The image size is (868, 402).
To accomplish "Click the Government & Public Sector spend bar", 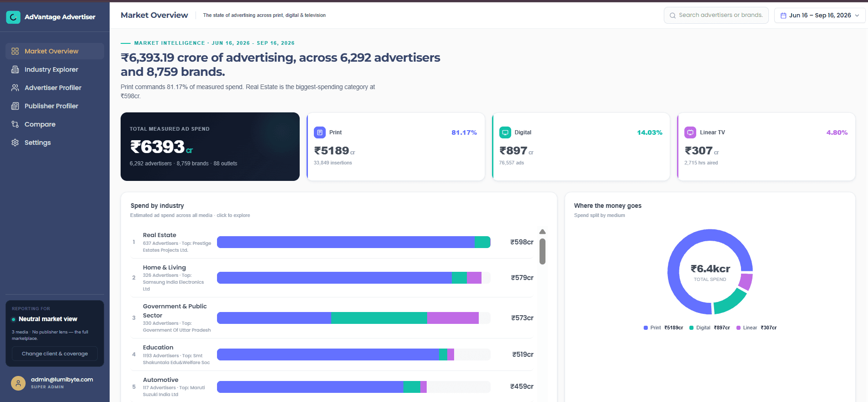I will point(354,318).
